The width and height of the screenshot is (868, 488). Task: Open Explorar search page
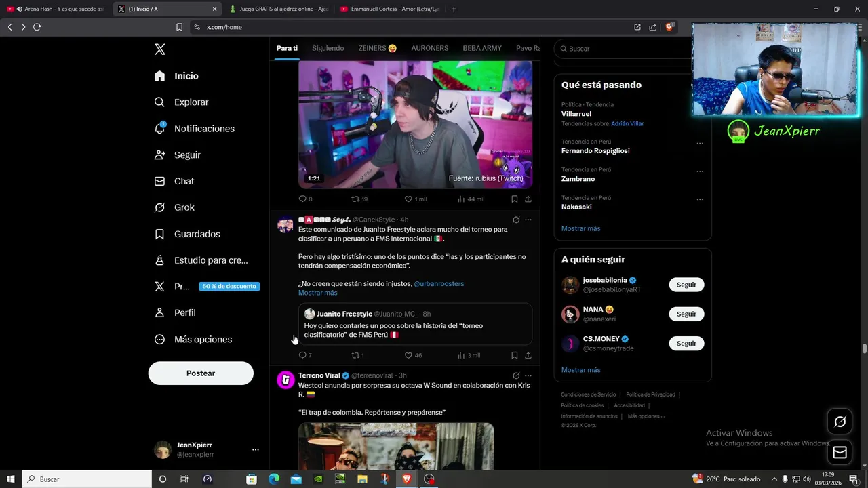click(181, 102)
